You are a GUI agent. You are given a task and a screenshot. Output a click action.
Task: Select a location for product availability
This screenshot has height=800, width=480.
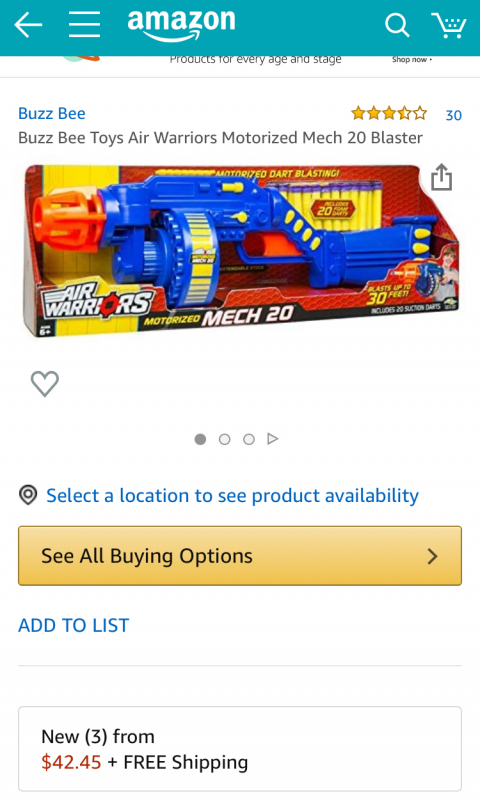coord(233,495)
